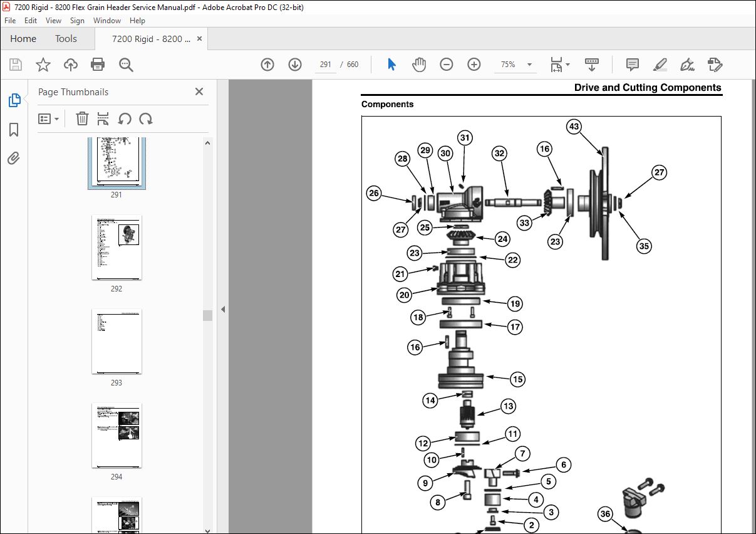
Task: Go to the next page arrow
Action: click(295, 65)
